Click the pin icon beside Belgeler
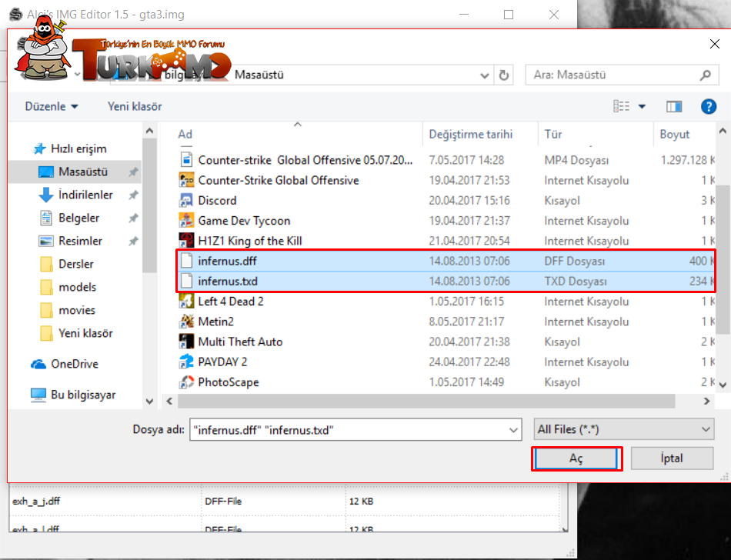Image resolution: width=731 pixels, height=560 pixels. [133, 218]
